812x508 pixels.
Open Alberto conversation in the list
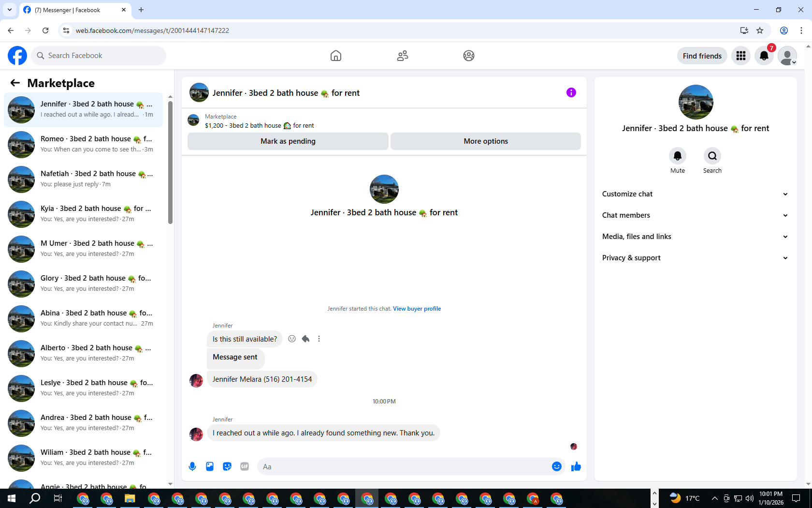tap(84, 353)
